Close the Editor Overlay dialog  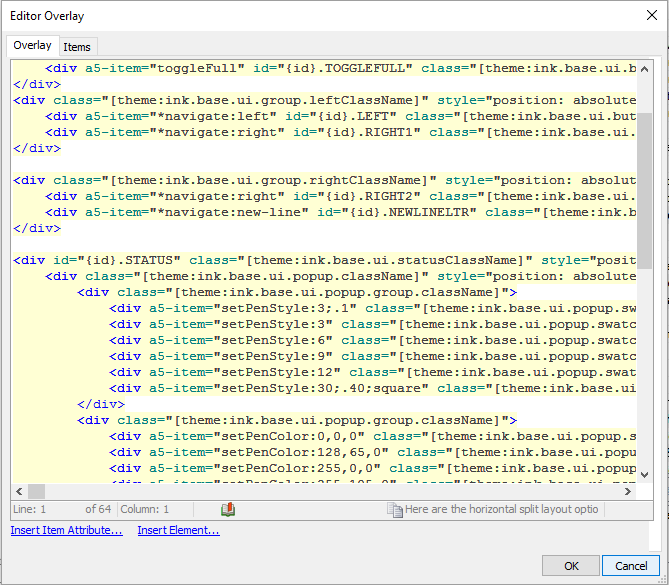[x=652, y=15]
